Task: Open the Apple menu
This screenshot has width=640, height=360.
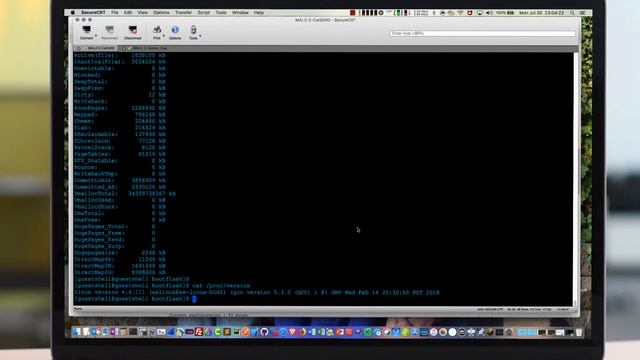Action: [73, 13]
